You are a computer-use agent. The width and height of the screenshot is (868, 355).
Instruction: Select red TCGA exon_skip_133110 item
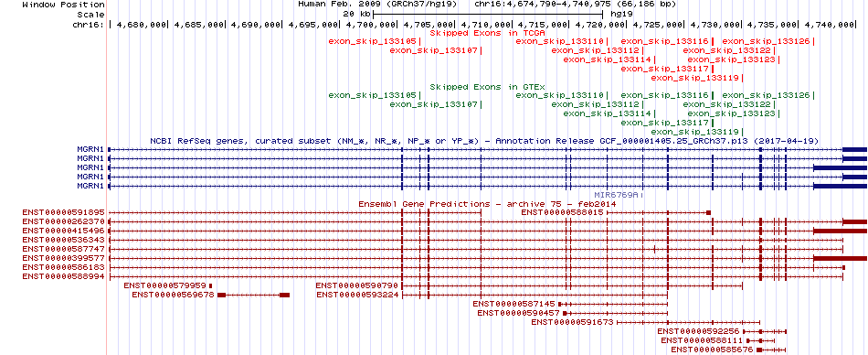click(560, 41)
